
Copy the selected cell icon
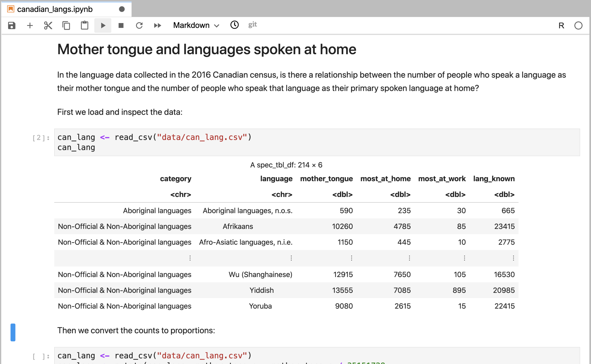(66, 26)
